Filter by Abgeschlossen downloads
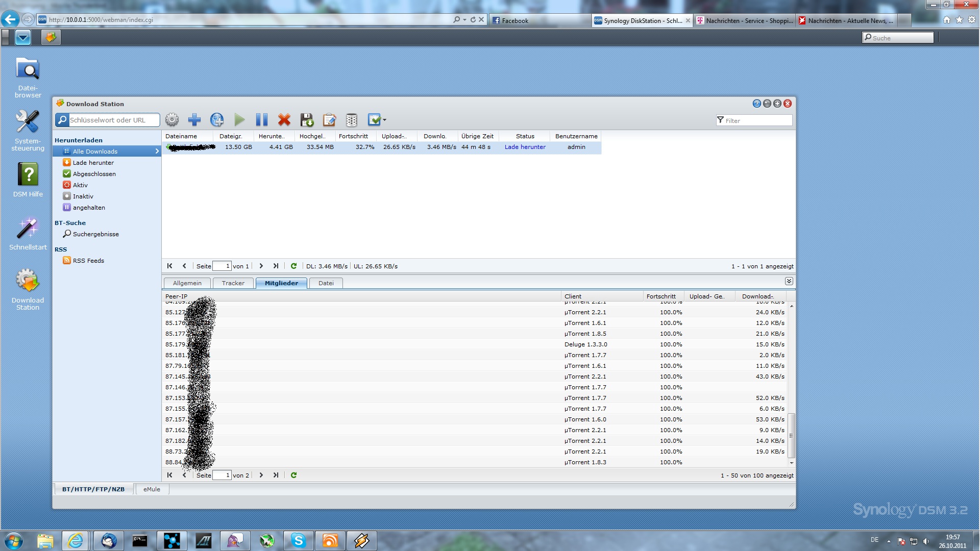The image size is (980, 551). 94,174
